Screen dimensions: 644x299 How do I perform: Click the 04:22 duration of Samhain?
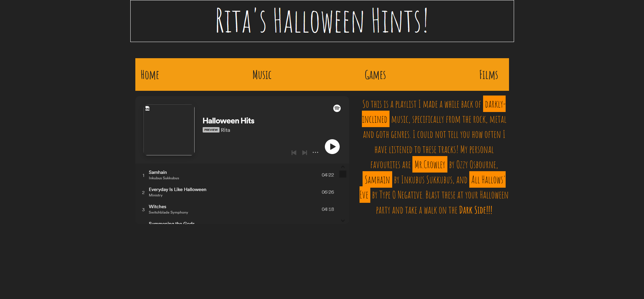click(x=328, y=175)
